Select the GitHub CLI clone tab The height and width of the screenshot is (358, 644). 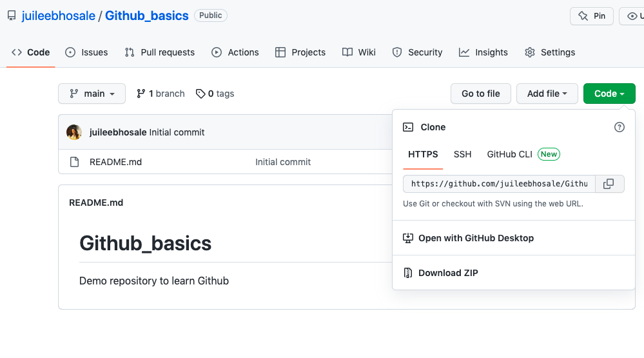click(510, 154)
